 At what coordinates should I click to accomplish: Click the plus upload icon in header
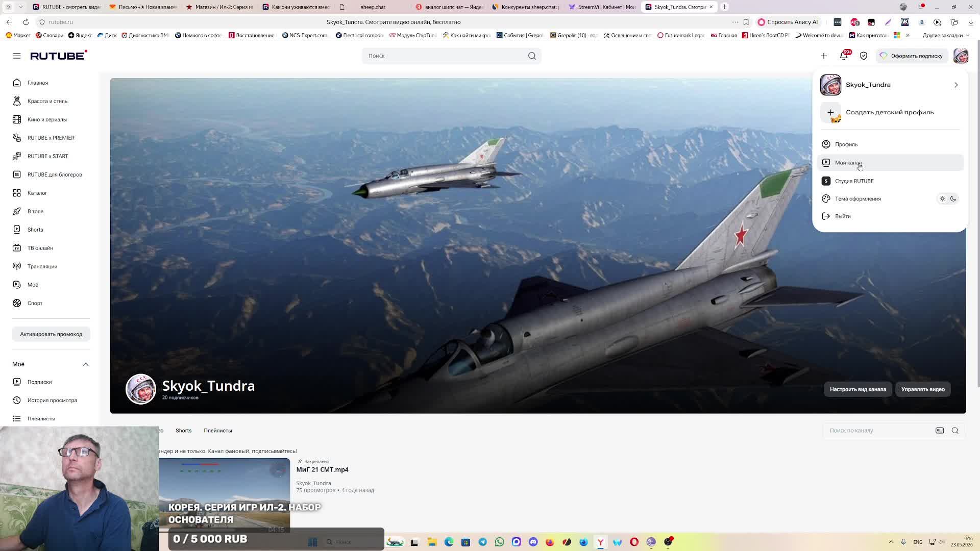point(824,56)
